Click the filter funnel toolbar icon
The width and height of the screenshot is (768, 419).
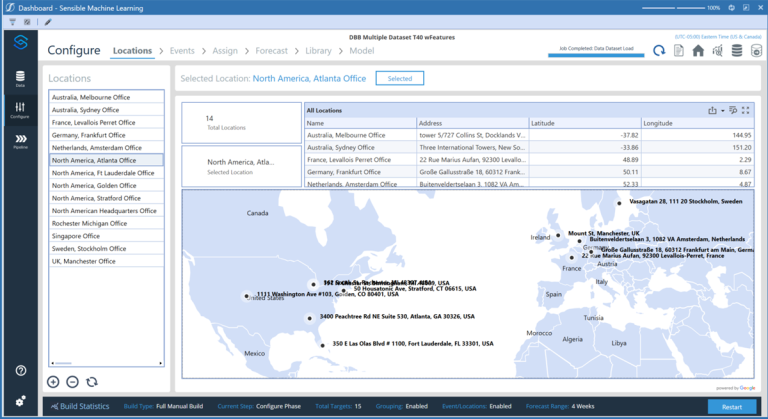pyautogui.click(x=13, y=22)
